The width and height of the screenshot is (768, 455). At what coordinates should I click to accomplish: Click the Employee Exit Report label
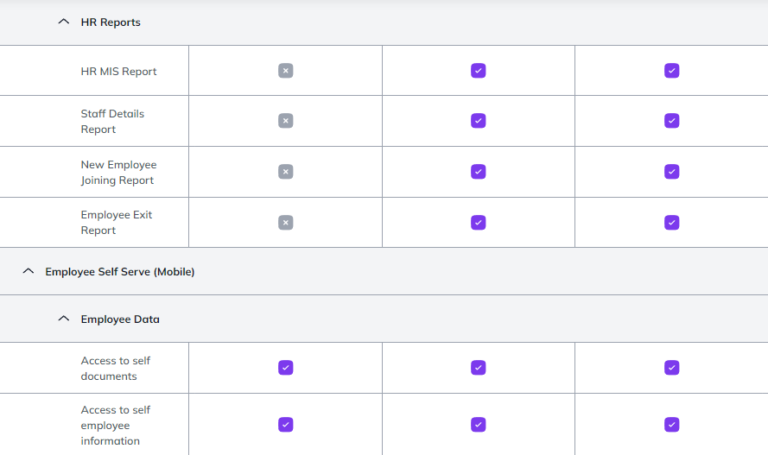pyautogui.click(x=116, y=222)
